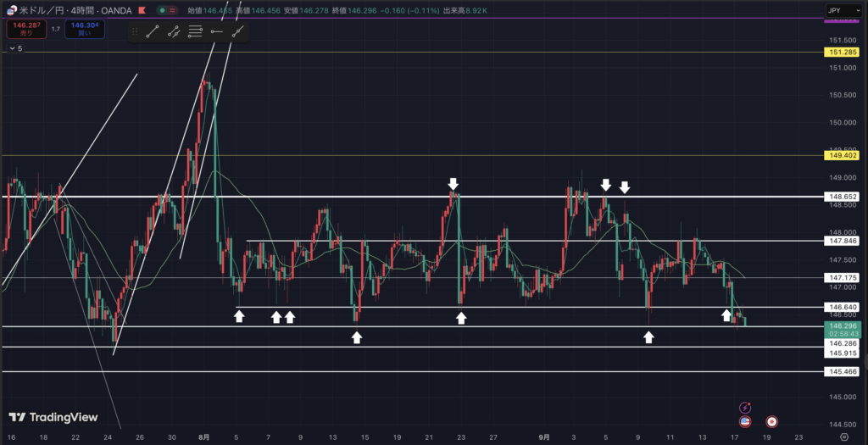Choose the parallel horizontal lines tool

(x=195, y=32)
